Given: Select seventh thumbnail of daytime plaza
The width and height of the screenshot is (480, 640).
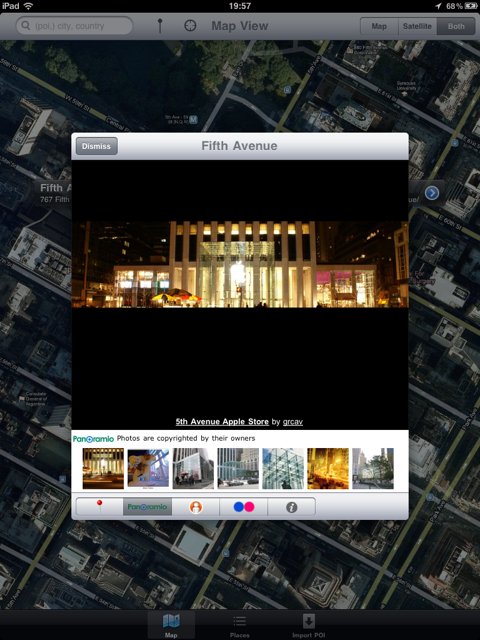Looking at the screenshot, I should (x=373, y=468).
